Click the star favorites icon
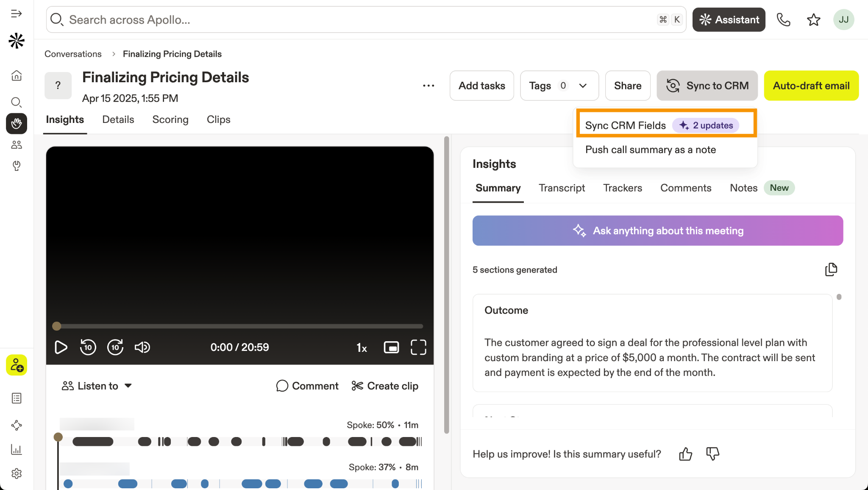The image size is (868, 490). pyautogui.click(x=813, y=19)
